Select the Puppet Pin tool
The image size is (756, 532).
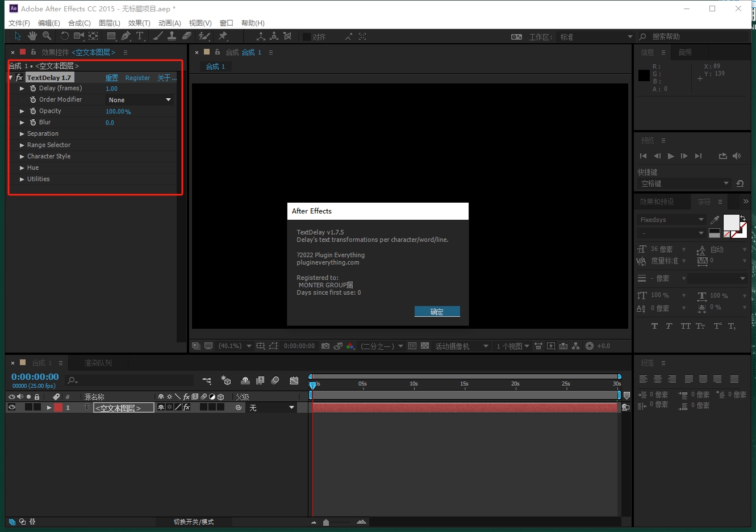pos(223,36)
